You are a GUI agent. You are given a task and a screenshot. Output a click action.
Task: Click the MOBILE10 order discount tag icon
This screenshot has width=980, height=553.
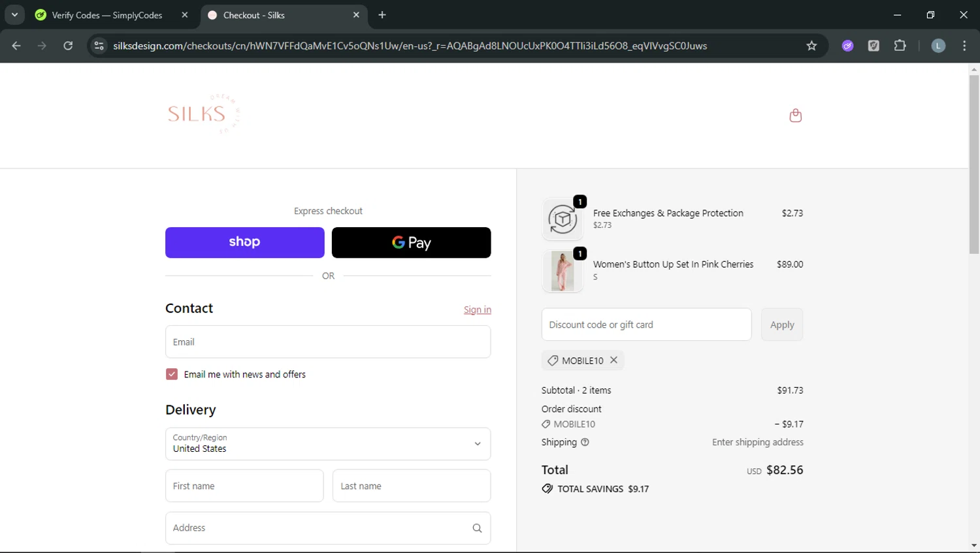pyautogui.click(x=546, y=424)
